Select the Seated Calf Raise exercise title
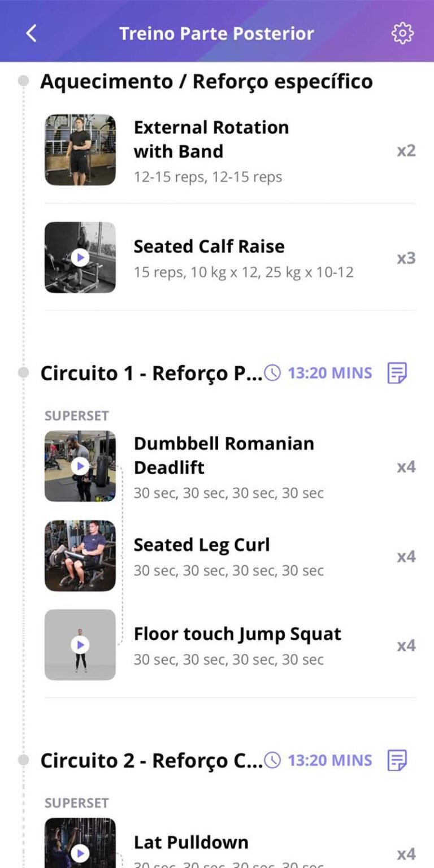Screen dimensions: 434x868 click(x=209, y=246)
